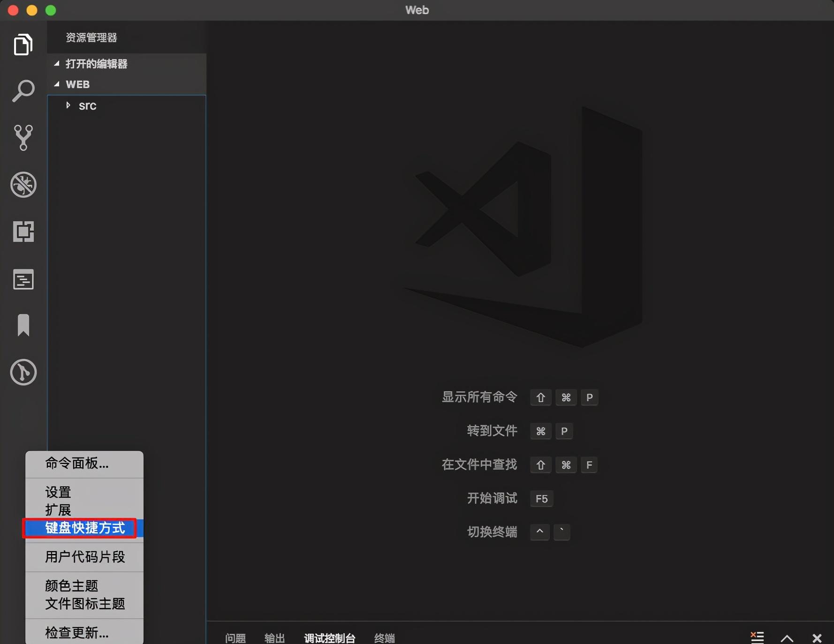Choose 颜色主题 menu entry
Screen dimensions: 834x644
(84, 586)
